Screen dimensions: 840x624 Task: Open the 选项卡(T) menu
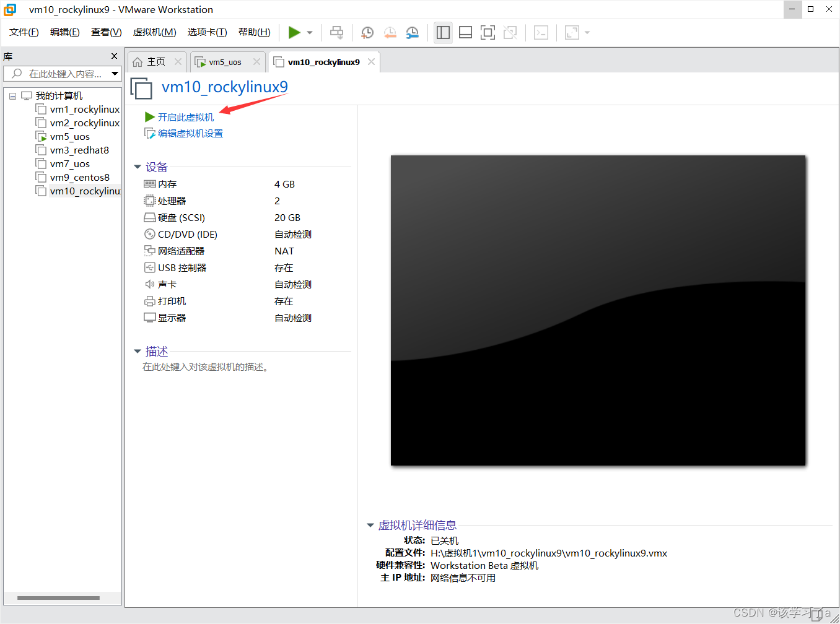[208, 32]
